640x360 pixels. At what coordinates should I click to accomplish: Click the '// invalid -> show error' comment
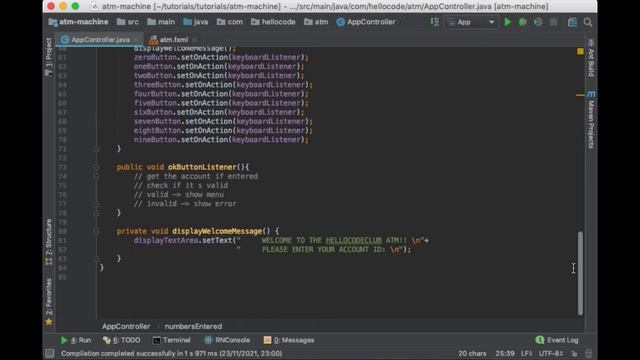[x=185, y=204]
